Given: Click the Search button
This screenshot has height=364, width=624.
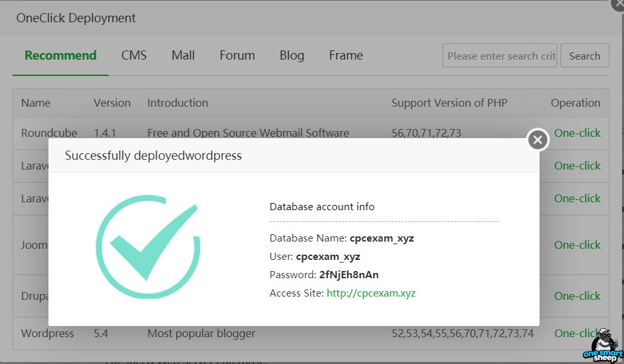Looking at the screenshot, I should [x=585, y=56].
